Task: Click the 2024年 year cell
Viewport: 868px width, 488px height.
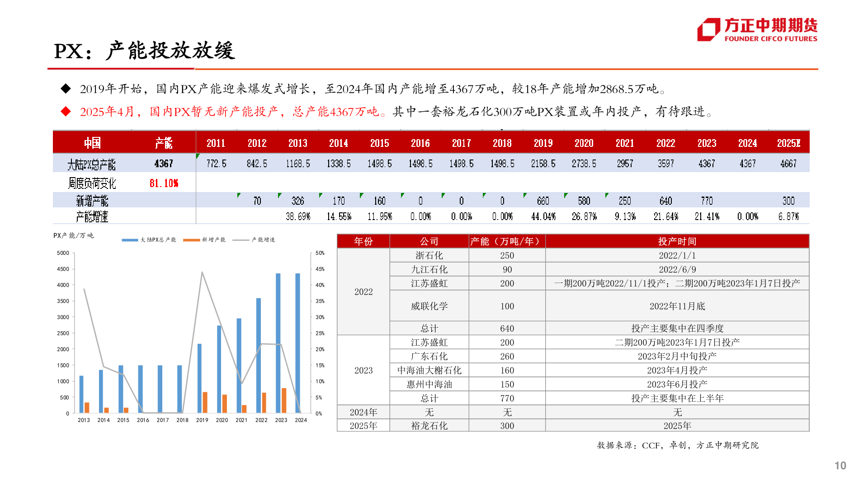Action: pyautogui.click(x=363, y=412)
